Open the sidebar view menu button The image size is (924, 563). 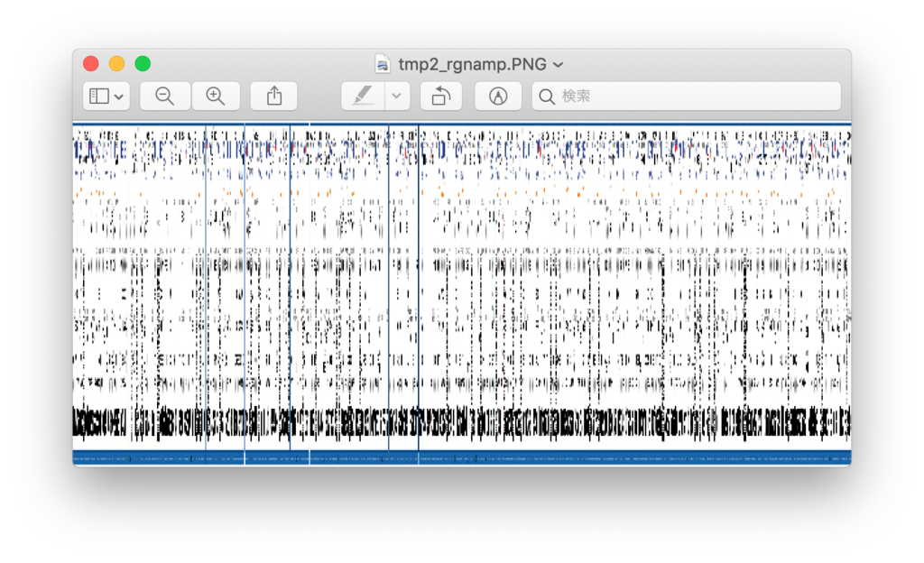pyautogui.click(x=106, y=96)
